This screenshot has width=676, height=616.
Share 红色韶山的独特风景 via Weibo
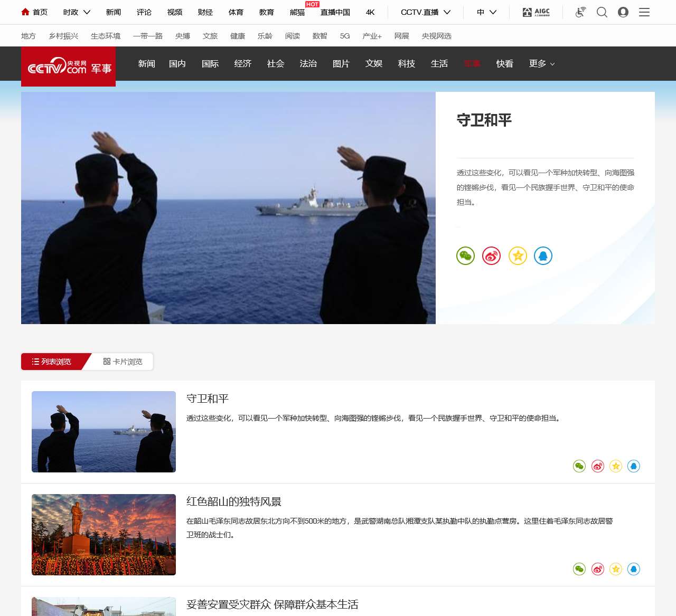coord(597,569)
